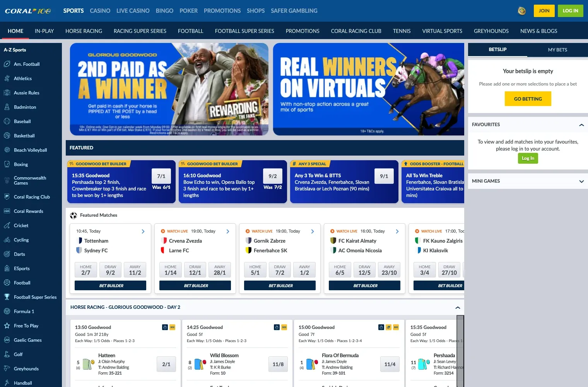This screenshot has width=588, height=387.
Task: Open the Cycling sidebar icon
Action: tap(7, 240)
